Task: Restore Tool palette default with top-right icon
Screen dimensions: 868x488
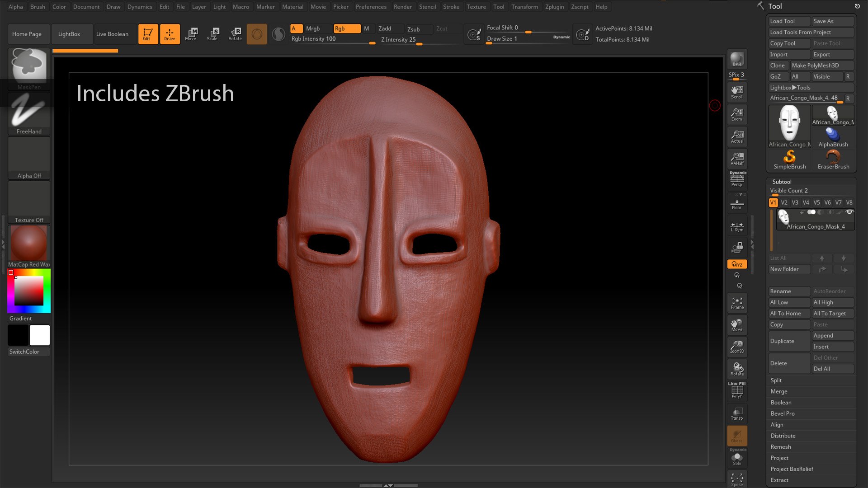Action: point(857,6)
